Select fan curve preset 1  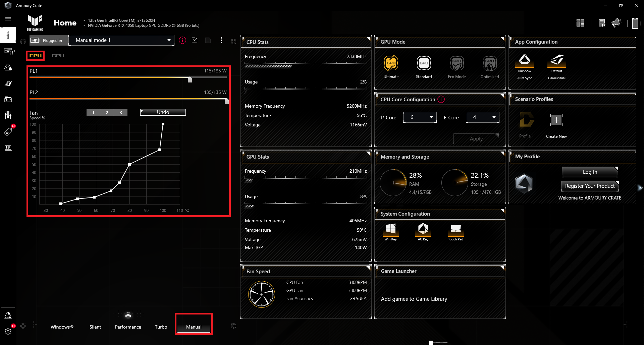click(x=93, y=112)
